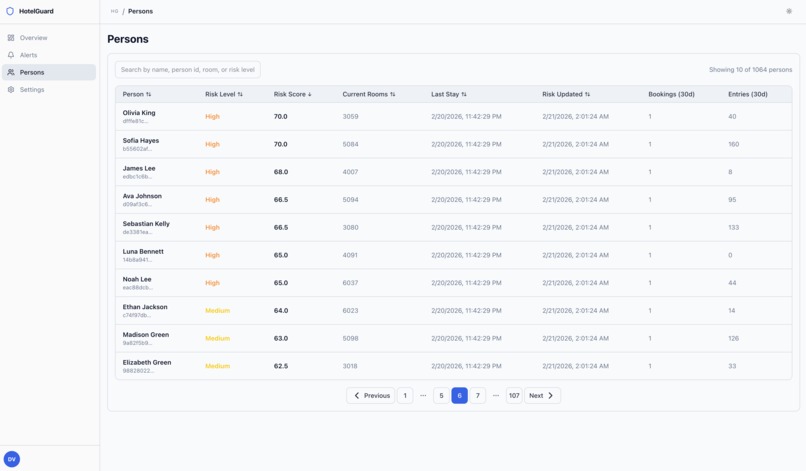
Task: Open Settings menu item label
Action: 32,89
